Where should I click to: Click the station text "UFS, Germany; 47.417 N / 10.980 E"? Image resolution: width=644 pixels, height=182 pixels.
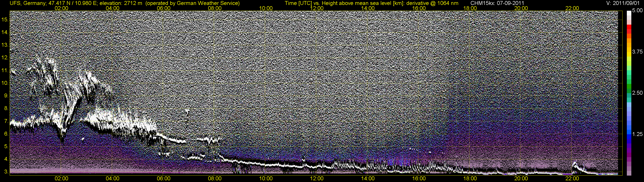54,3
